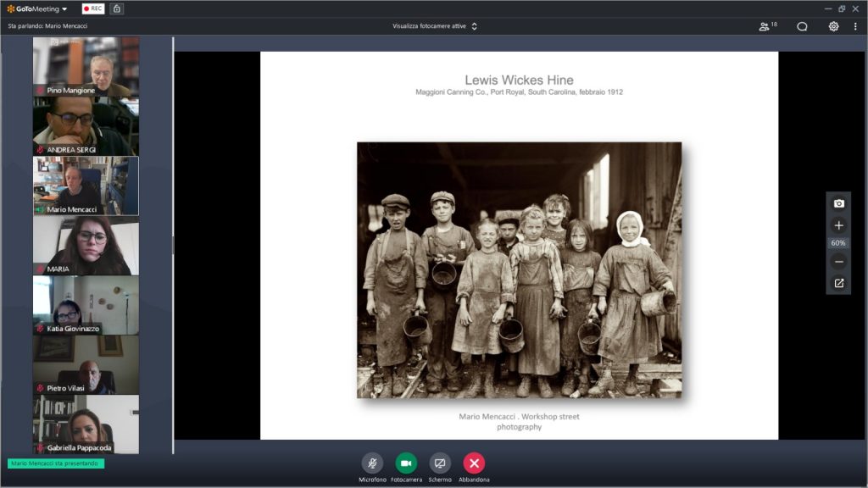Zoom out with the minus button
This screenshot has height=488, width=868.
(838, 262)
